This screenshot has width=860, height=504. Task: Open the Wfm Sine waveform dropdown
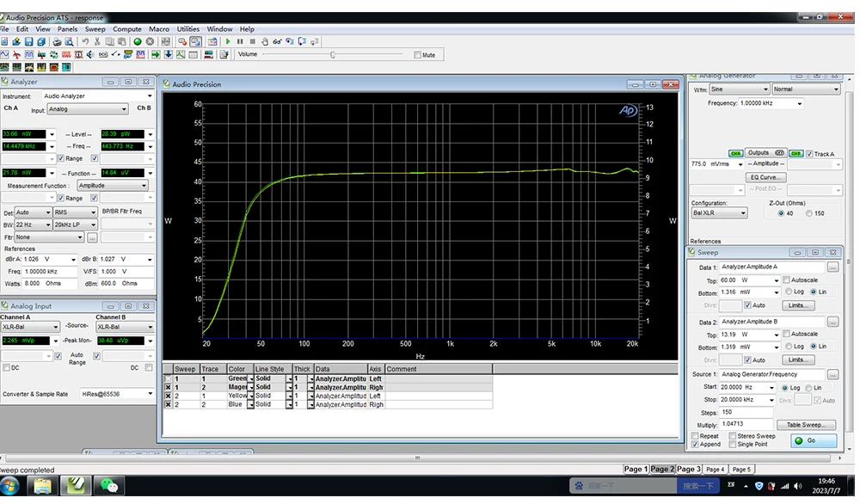click(x=740, y=89)
